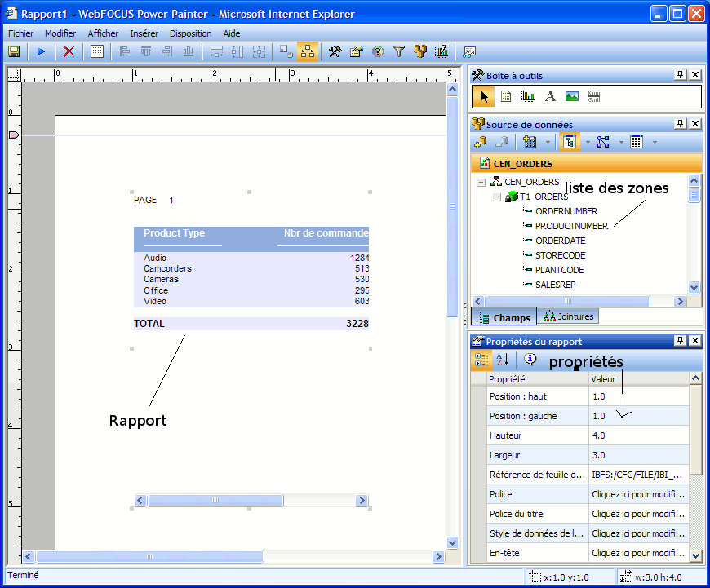
Task: Collapse the CEN_ORDERS tree node
Action: tap(481, 183)
